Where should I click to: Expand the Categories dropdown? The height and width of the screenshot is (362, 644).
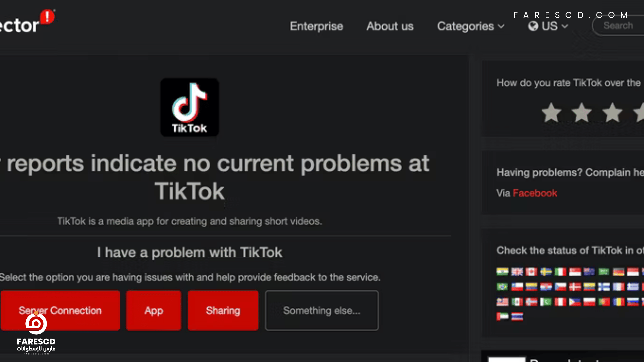(x=471, y=26)
